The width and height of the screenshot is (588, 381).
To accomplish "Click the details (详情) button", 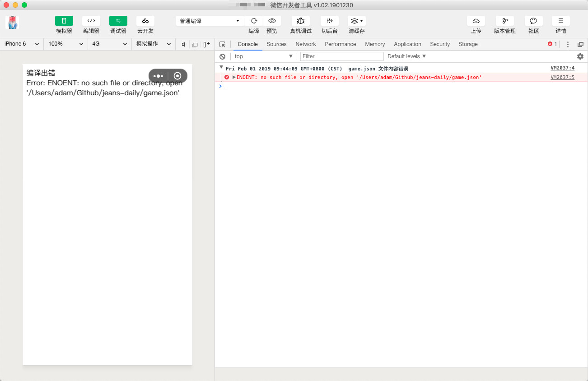I will (x=560, y=21).
